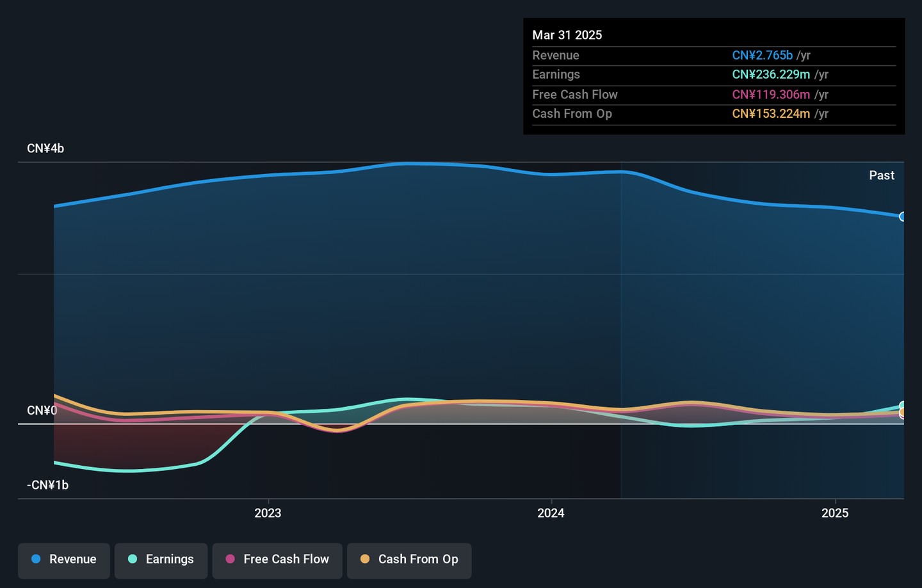Toggle the Free Cash Flow legend button
Image resolution: width=922 pixels, height=588 pixels.
pos(277,560)
